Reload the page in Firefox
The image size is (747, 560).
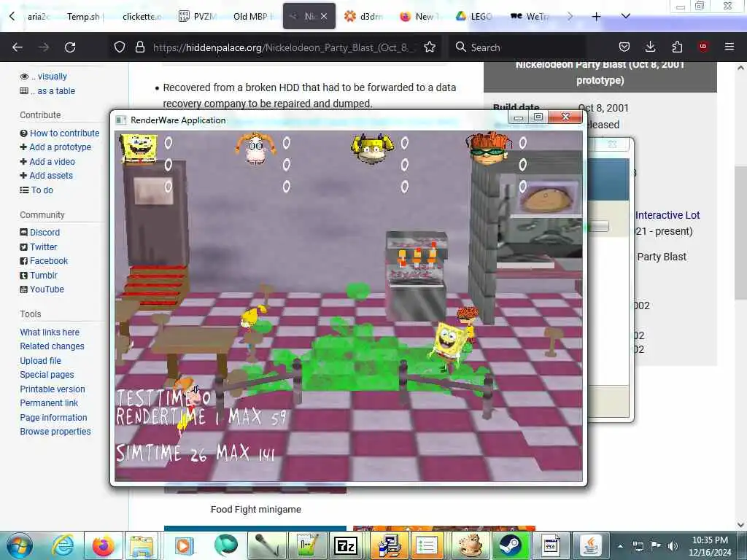(70, 47)
